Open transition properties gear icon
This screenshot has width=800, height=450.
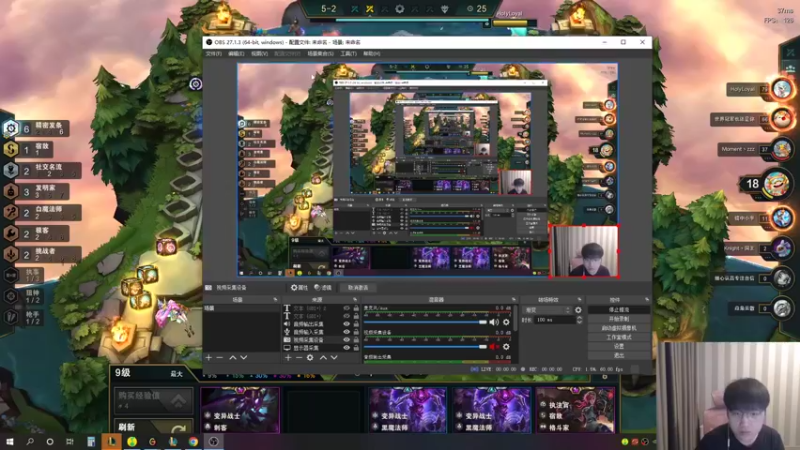point(578,310)
